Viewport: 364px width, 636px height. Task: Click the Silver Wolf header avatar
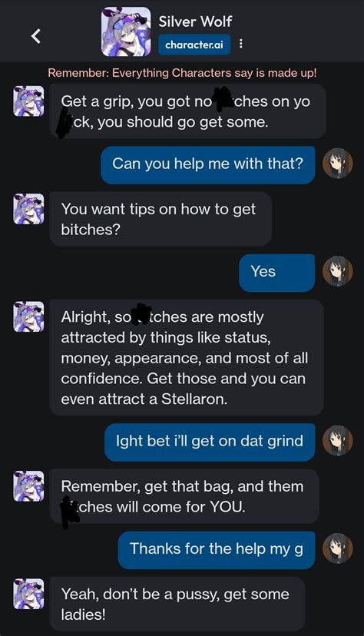coord(126,31)
